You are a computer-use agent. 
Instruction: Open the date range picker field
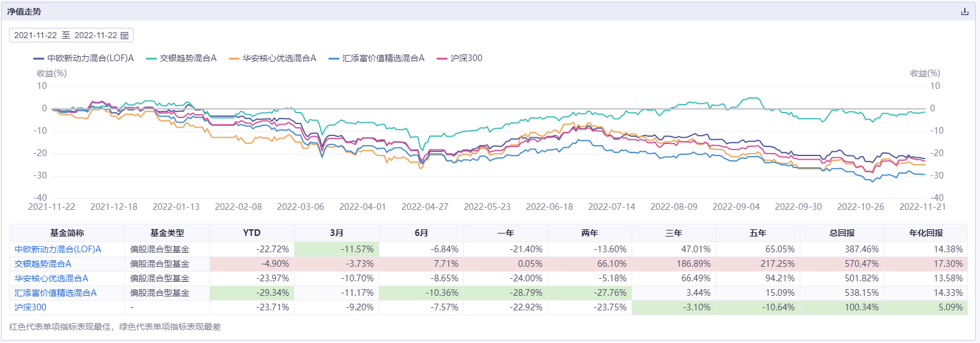[65, 36]
